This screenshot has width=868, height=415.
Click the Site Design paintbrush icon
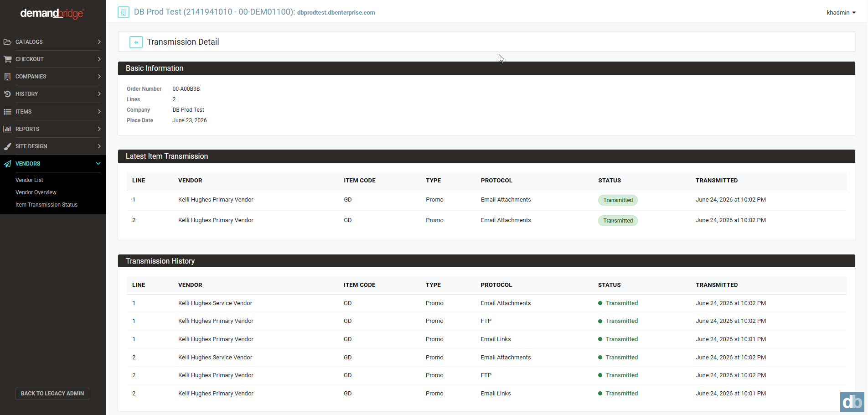tap(7, 146)
